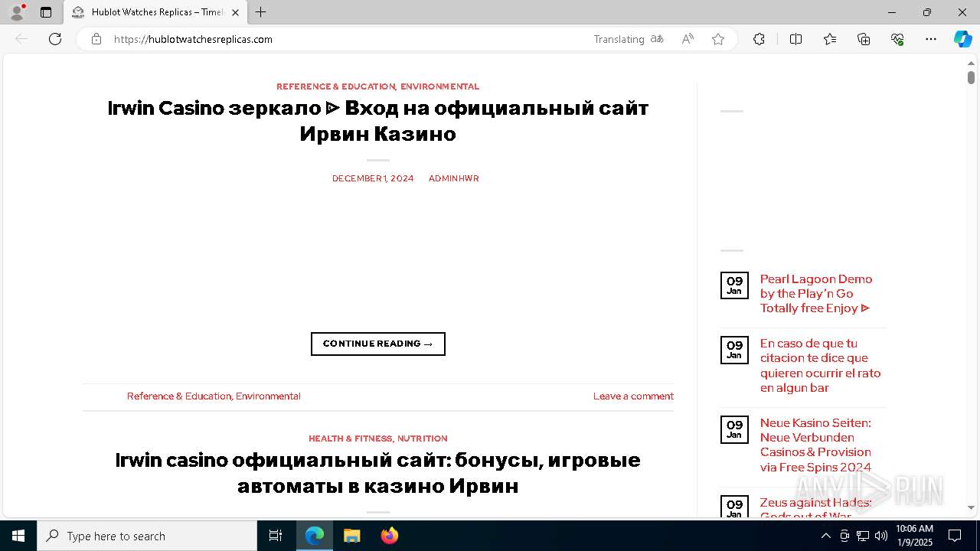Click Leave a comment link

[x=633, y=396]
